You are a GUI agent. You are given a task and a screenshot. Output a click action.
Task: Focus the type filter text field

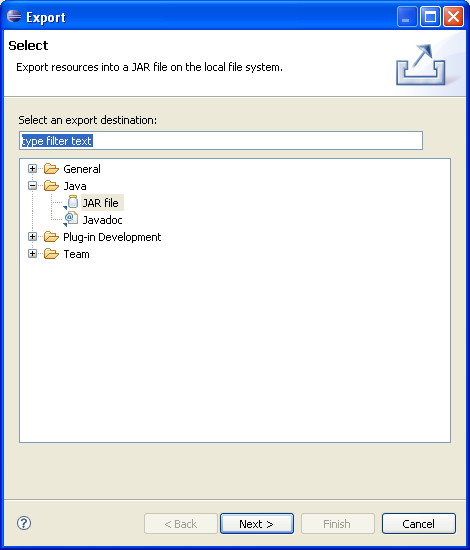tap(221, 141)
